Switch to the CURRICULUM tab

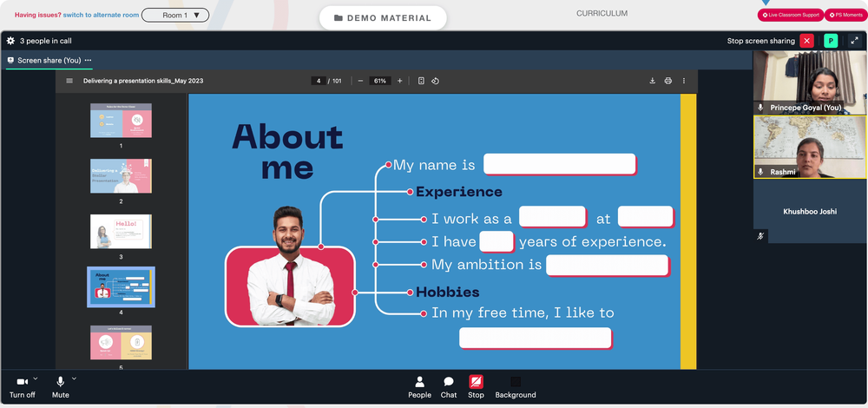602,13
